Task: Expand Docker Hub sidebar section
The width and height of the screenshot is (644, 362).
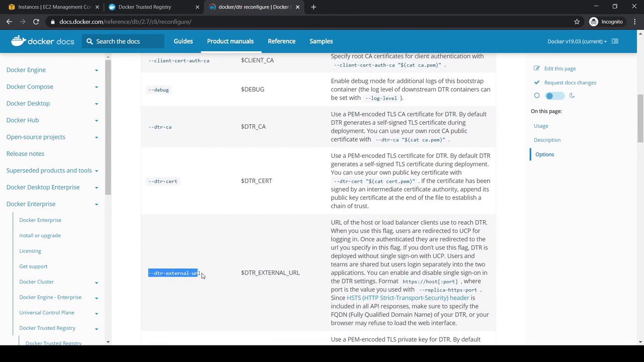Action: [96, 120]
